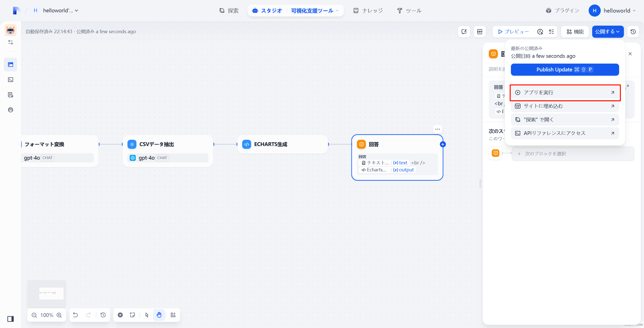Click the zoom out magnifier icon
Image resolution: width=644 pixels, height=328 pixels.
(34, 315)
